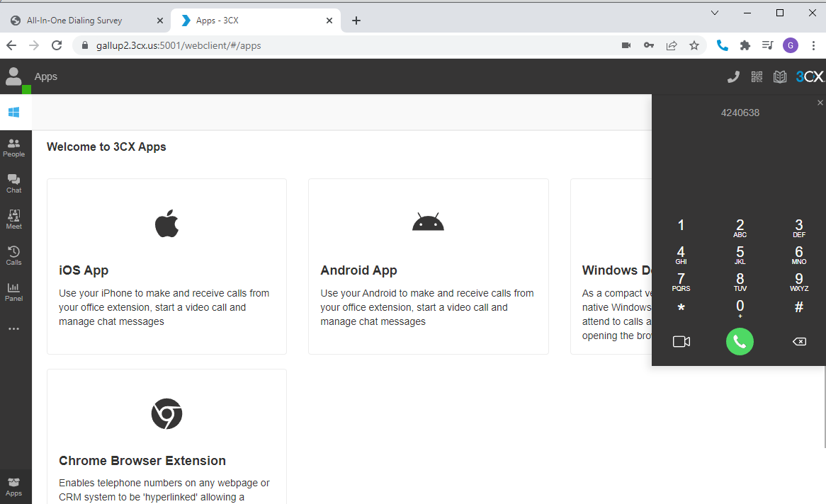
Task: Open the People section in sidebar
Action: [13, 148]
